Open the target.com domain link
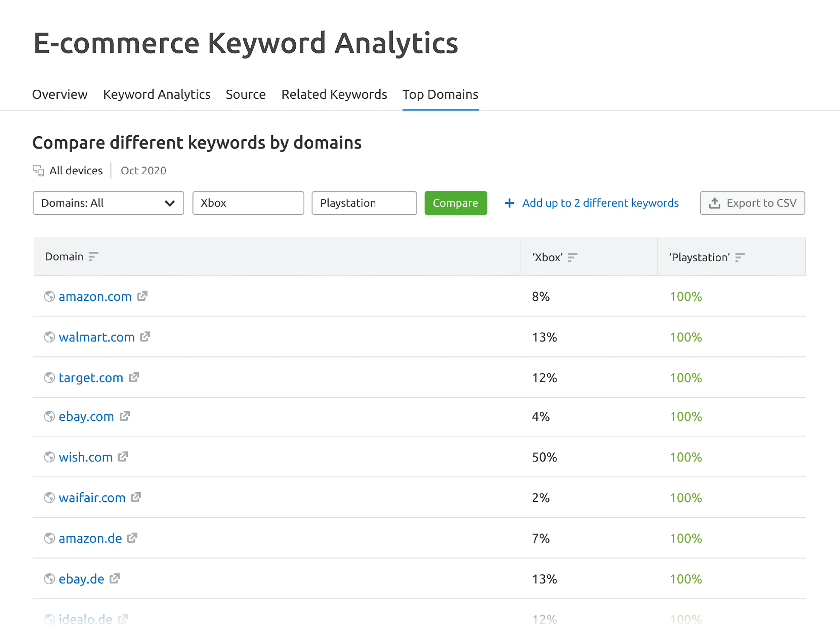 pyautogui.click(x=91, y=378)
